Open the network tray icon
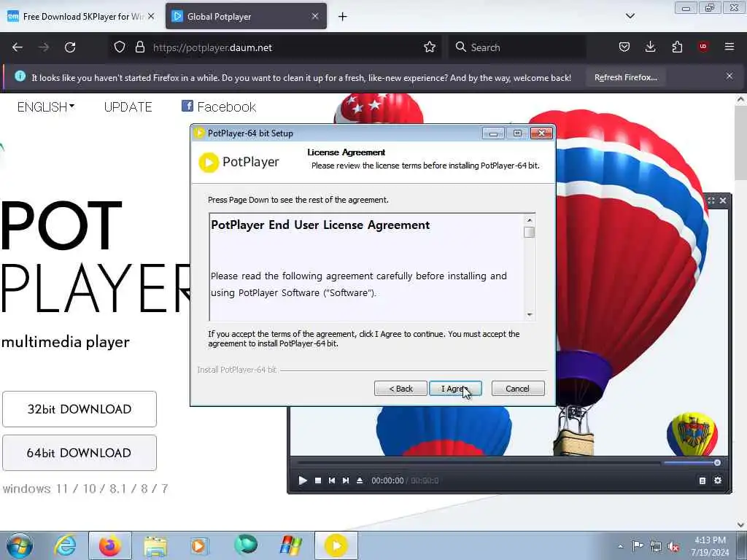The width and height of the screenshot is (747, 560). coord(656,547)
